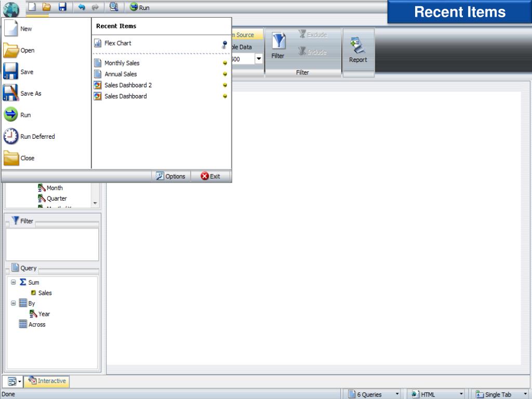Pin Annual Sales using its yellow pin
532x399 pixels.
[x=224, y=74]
